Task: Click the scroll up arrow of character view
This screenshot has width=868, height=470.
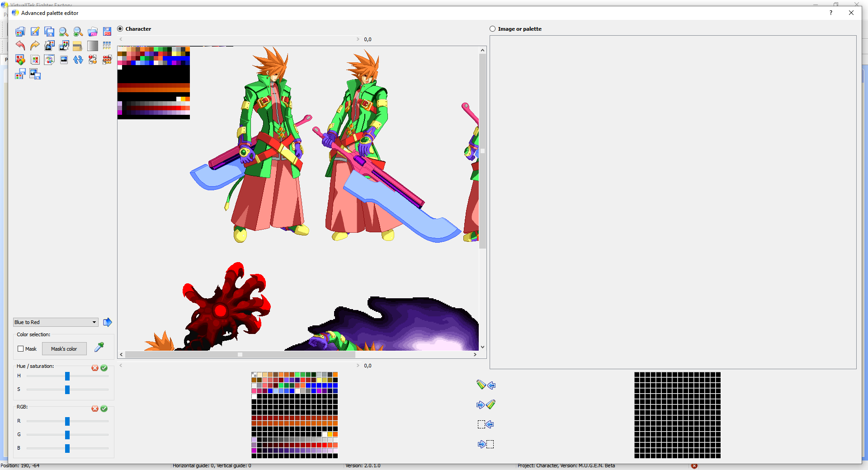Action: [483, 50]
